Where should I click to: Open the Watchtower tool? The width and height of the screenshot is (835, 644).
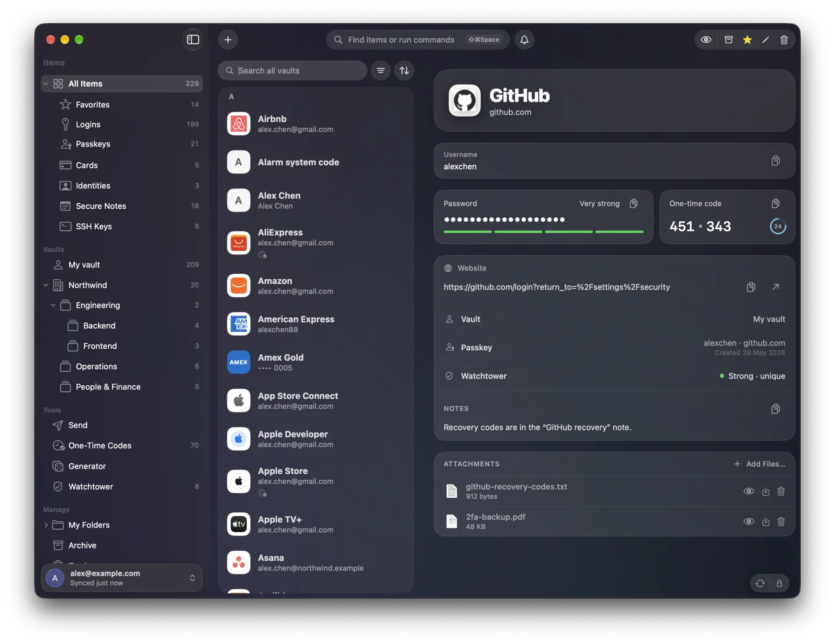click(122, 487)
